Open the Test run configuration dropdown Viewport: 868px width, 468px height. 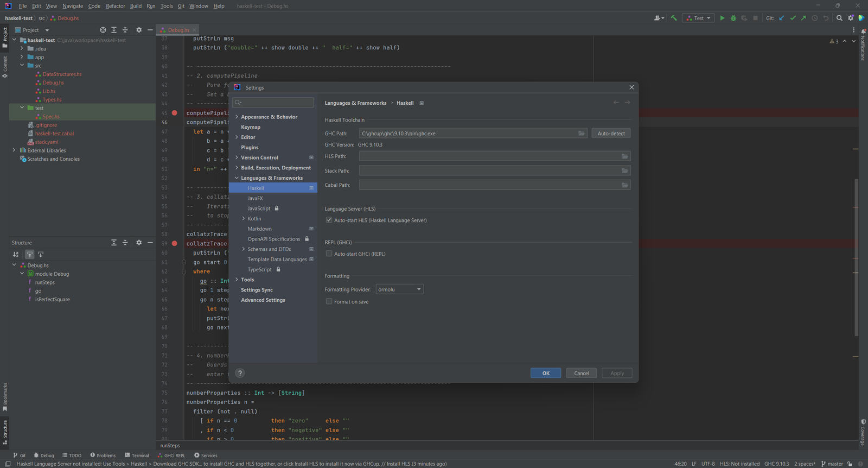[x=698, y=18]
